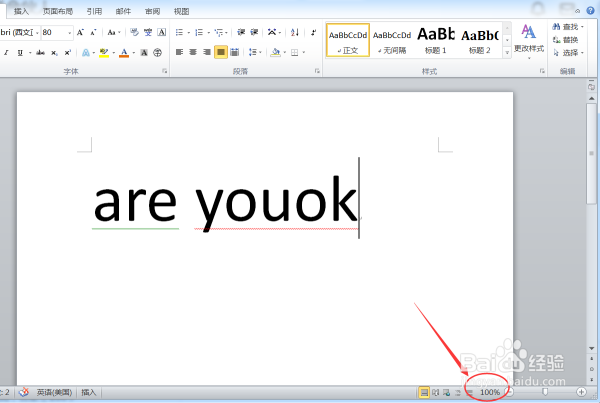Click the 查找 find button

point(568,27)
